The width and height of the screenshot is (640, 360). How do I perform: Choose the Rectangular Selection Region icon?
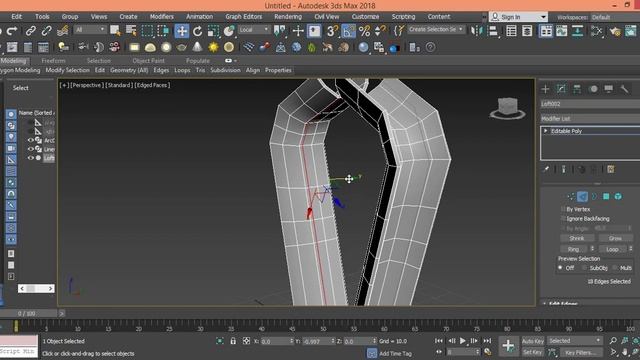coord(147,31)
